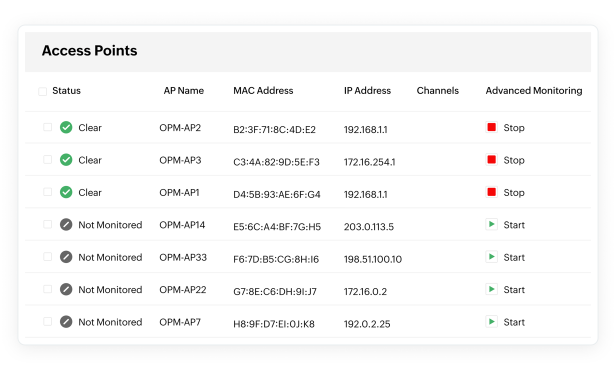Click MAC address H8:9F:D7:EI:0J:K8

(274, 324)
